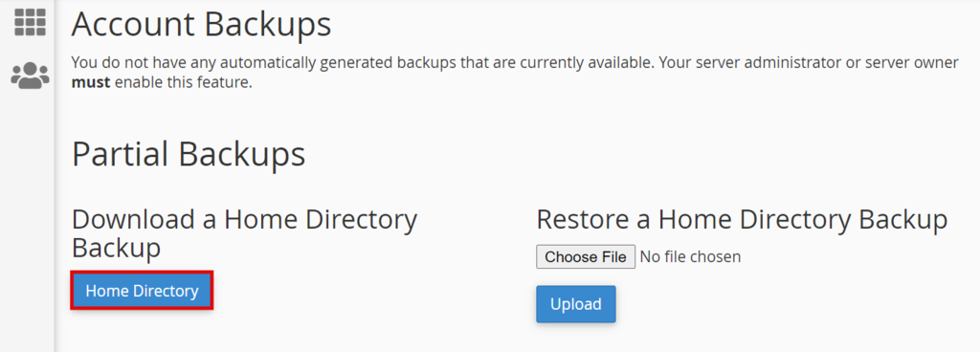Open the User Manager people icon
The image size is (980, 352).
30,76
